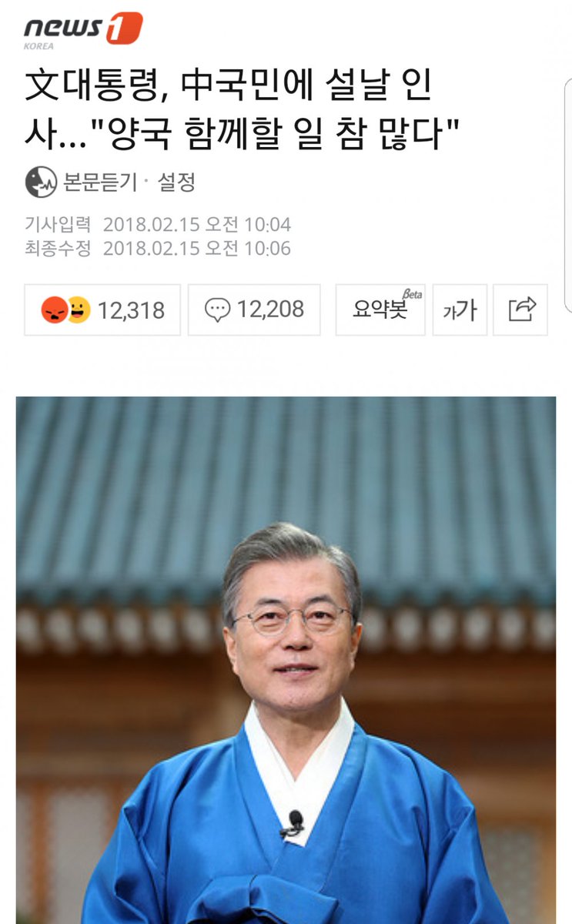Click the KOREA text under the logo
Viewport: 572px width, 924px height.
point(39,46)
